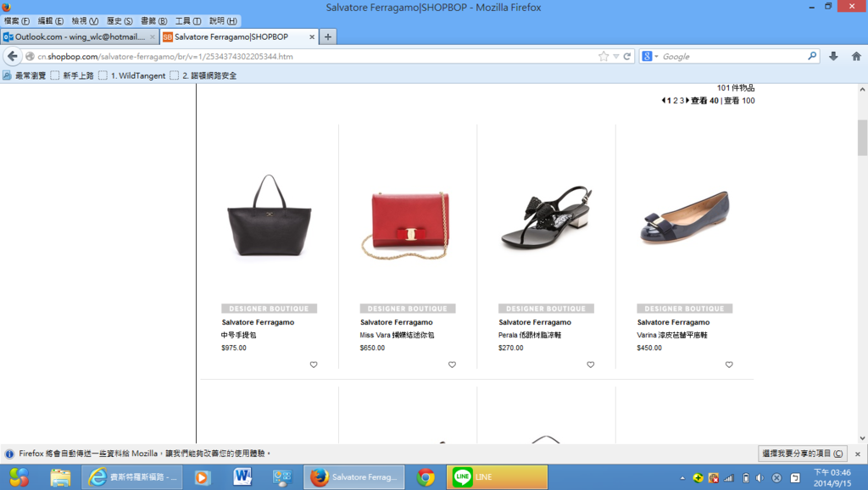
Task: Open the 檢視 (V) menu
Action: coord(85,20)
